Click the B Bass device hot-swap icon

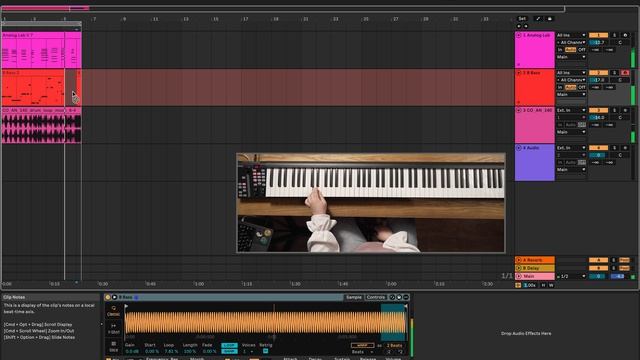(392, 297)
